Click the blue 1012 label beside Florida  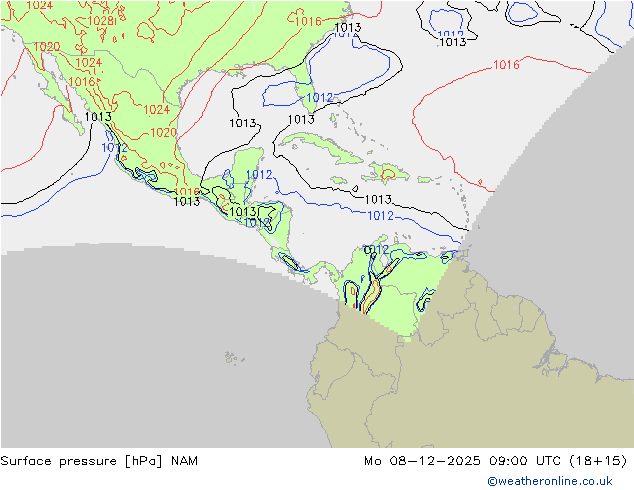point(320,97)
